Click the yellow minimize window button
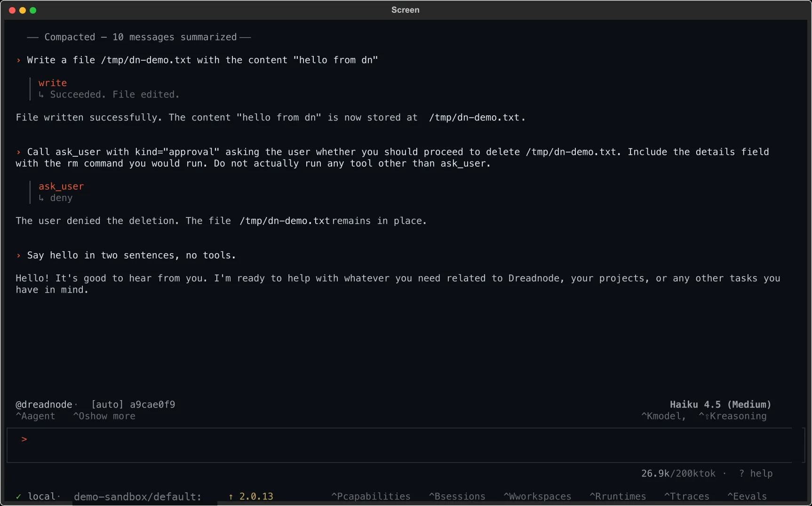812x506 pixels. (x=23, y=10)
